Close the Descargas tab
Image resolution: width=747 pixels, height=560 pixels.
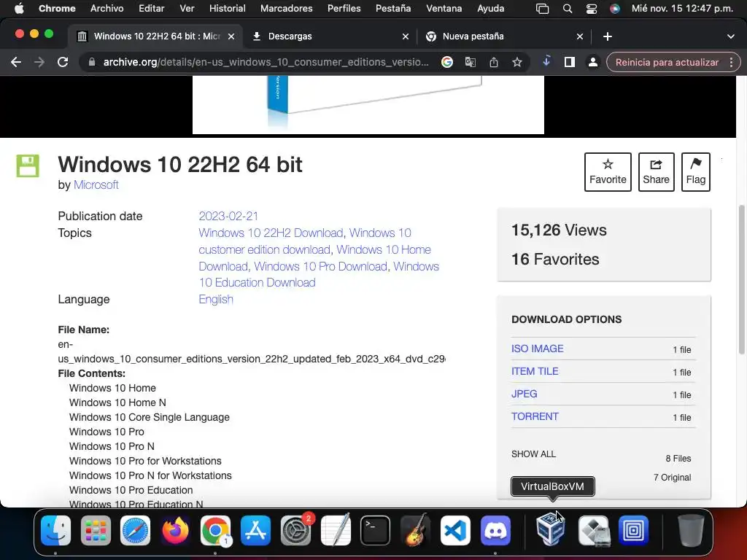click(406, 36)
